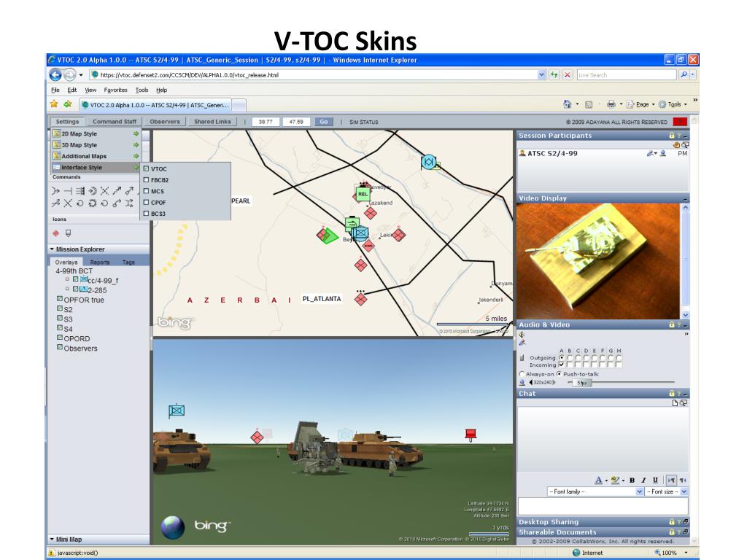Lock the Chat panel

click(x=672, y=393)
